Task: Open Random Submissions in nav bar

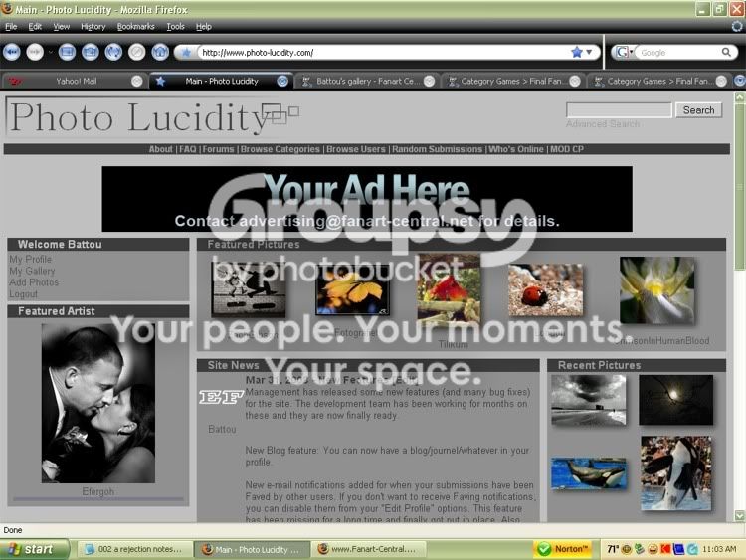Action: 438,149
